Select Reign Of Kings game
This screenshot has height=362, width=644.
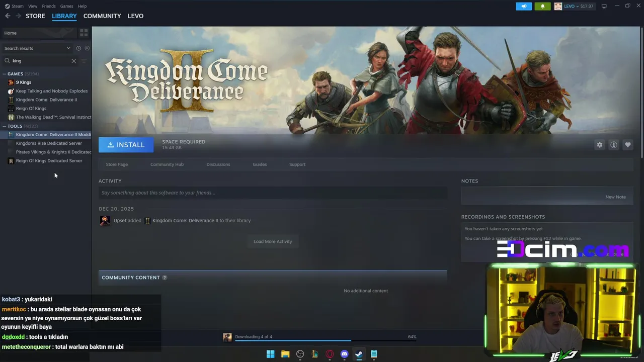point(31,109)
